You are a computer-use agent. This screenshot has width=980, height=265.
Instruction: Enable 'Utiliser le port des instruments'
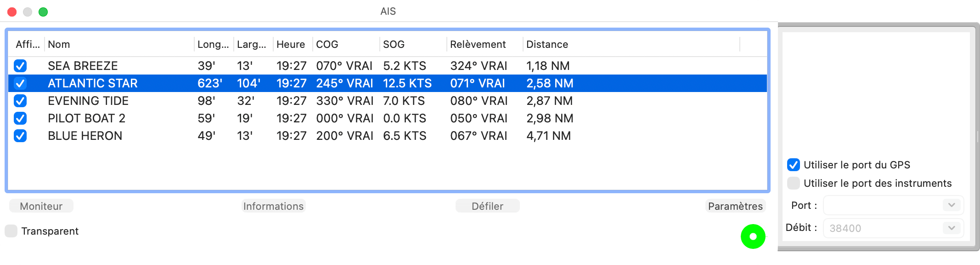[794, 183]
